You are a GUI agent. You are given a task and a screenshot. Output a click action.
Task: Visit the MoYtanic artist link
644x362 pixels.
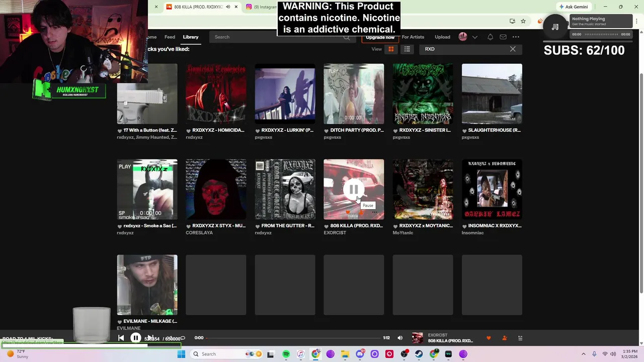pos(403,233)
